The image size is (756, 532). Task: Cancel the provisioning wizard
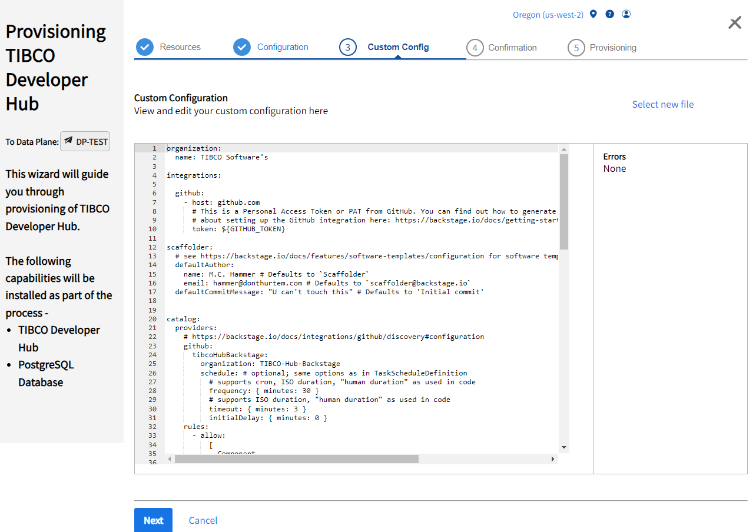click(x=203, y=520)
